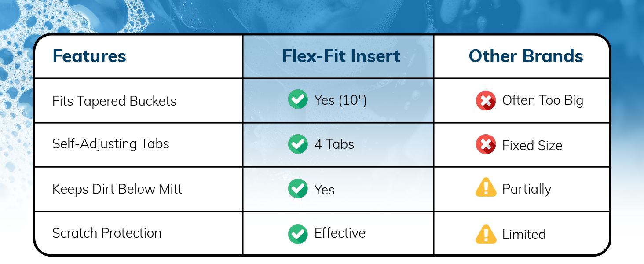644x264 pixels.
Task: Click the Scratch Protection label
Action: coord(107,233)
